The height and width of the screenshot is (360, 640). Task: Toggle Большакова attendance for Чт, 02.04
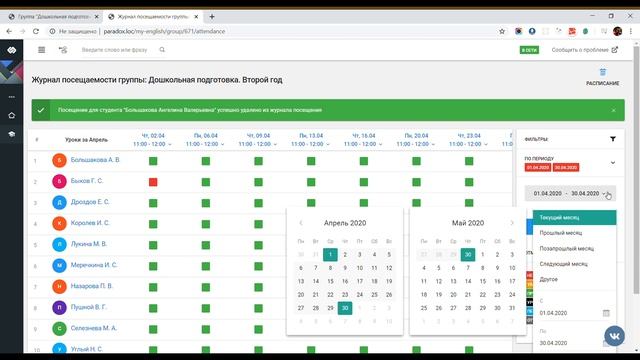point(153,161)
